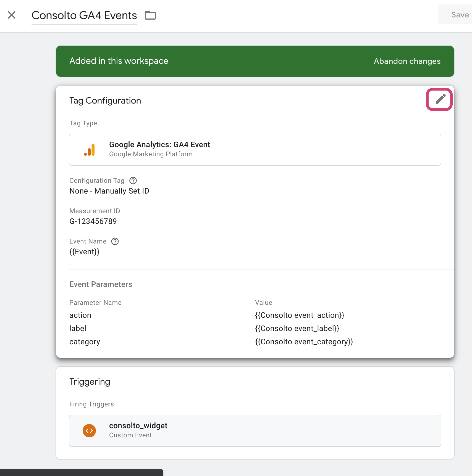The image size is (472, 476).
Task: Open the consolto_widget firing trigger
Action: (255, 431)
